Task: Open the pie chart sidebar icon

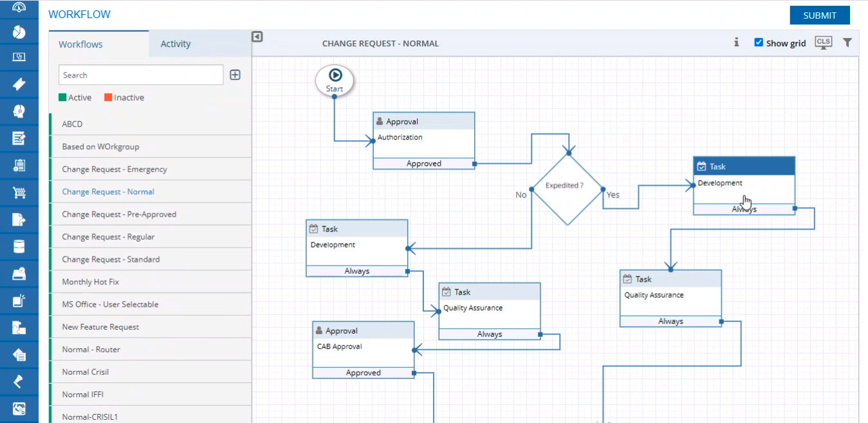Action: [19, 32]
